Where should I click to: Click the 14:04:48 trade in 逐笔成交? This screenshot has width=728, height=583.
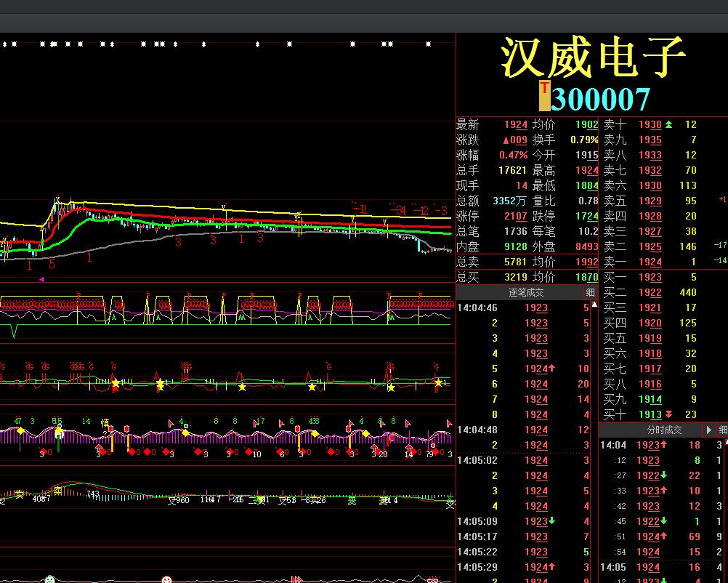523,430
